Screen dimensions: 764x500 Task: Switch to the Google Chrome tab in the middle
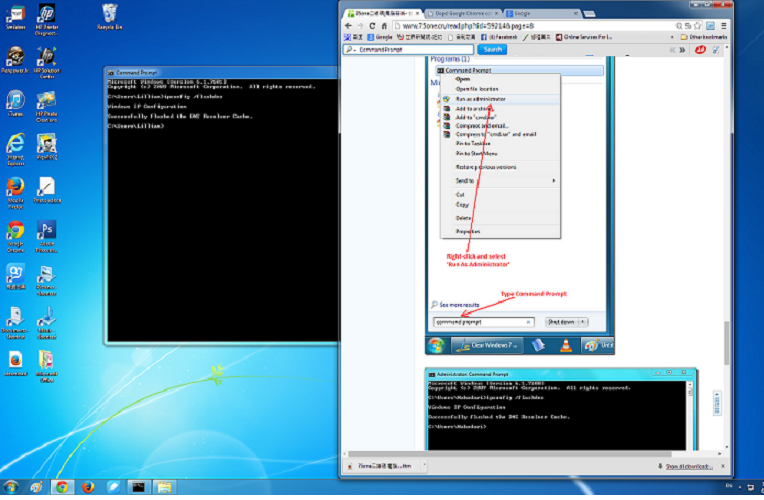tap(463, 13)
